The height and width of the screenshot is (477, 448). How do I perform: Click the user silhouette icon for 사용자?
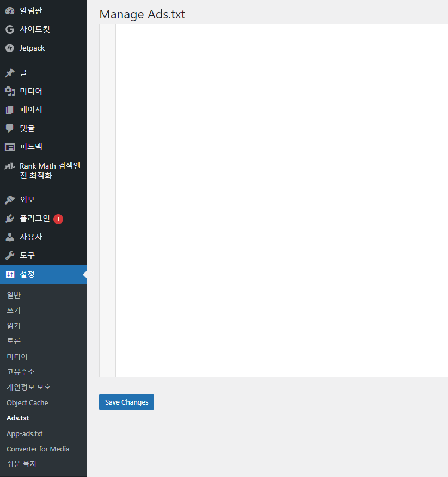point(10,237)
